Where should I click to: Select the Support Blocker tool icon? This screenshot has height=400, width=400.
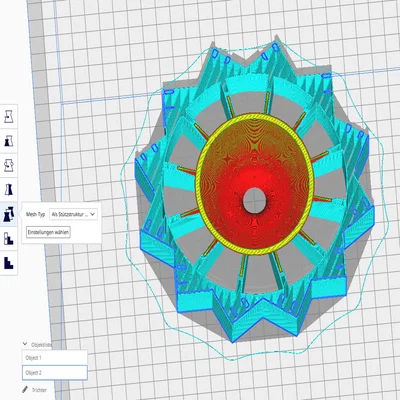[x=9, y=238]
